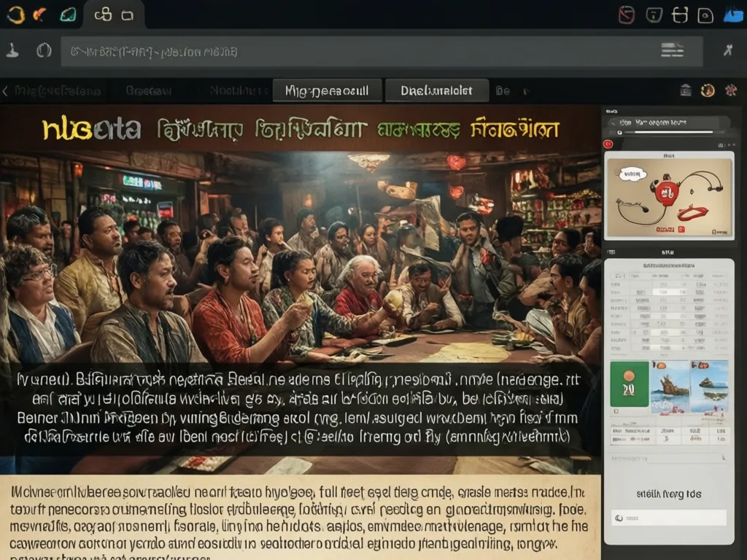Click the small rectangle icon in the active tab
Screen dimensions: 747x560
127,16
